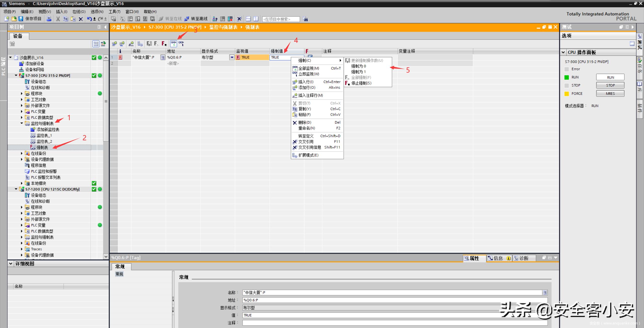Toggle the list view in the project tree toolbar

coord(96,44)
